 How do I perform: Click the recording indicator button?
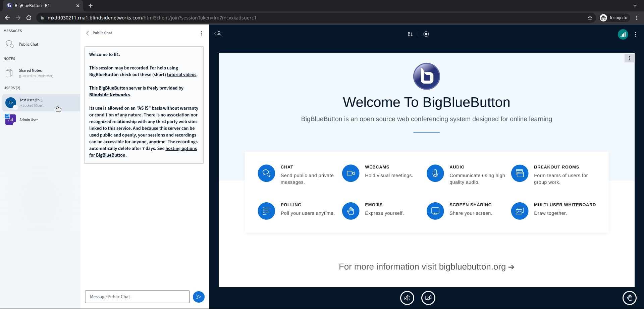(x=426, y=34)
